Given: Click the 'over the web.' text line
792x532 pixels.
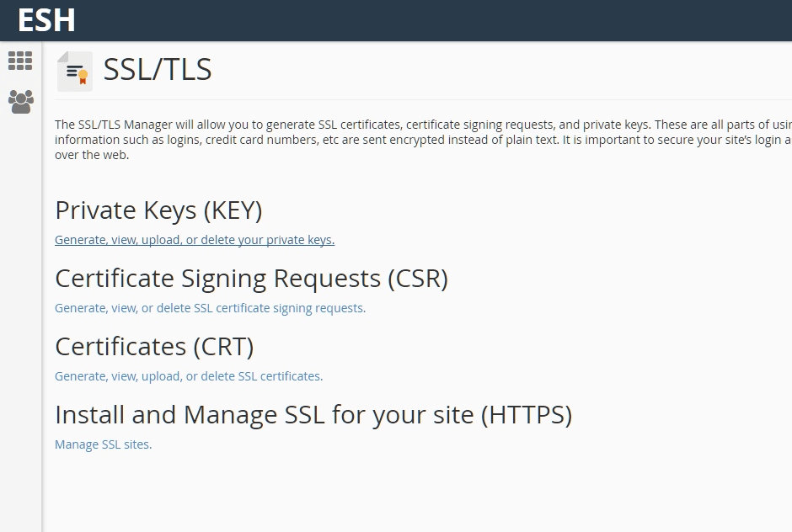Looking at the screenshot, I should 92,155.
